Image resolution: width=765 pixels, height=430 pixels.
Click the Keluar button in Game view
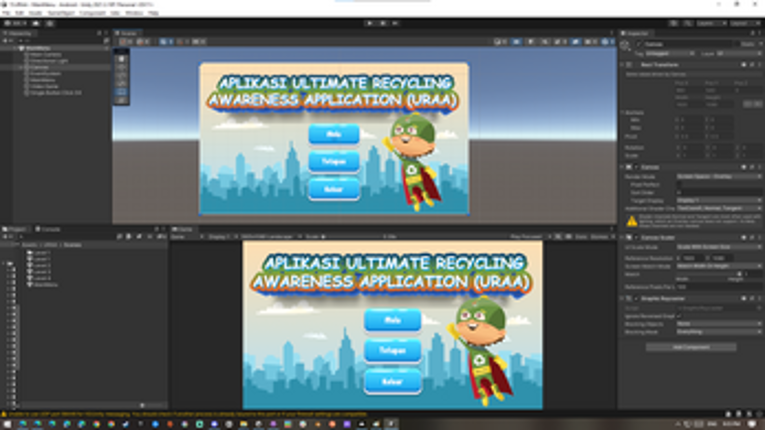click(x=392, y=382)
